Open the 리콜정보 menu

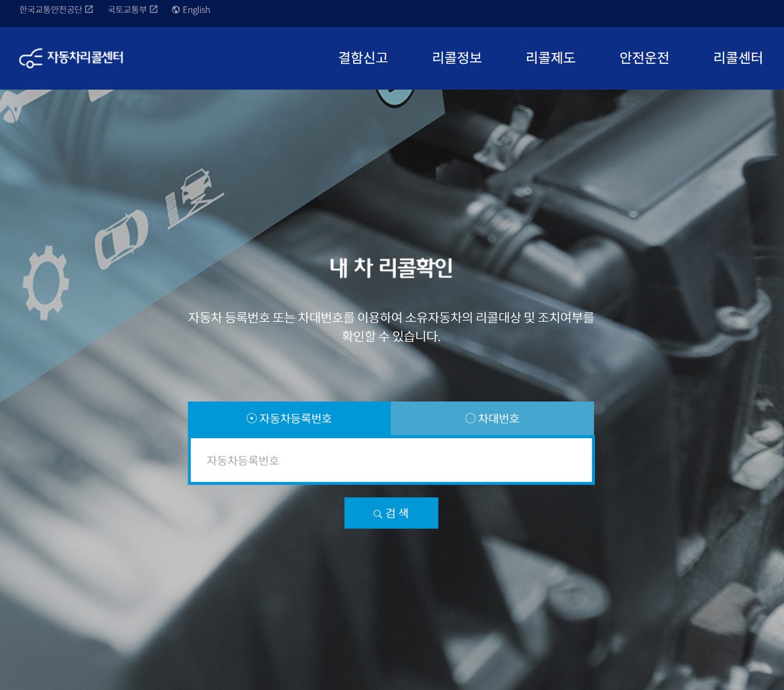457,58
